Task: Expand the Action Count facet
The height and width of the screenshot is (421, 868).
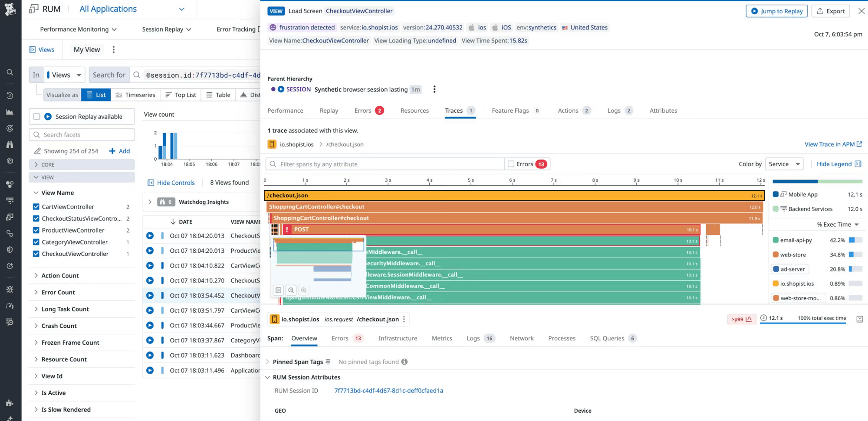Action: point(60,276)
